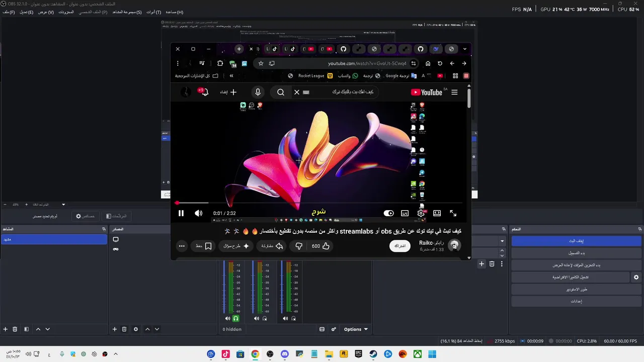Screen dimensions: 644x362
Task: Remove selected scene with trash icon
Action: (15, 329)
